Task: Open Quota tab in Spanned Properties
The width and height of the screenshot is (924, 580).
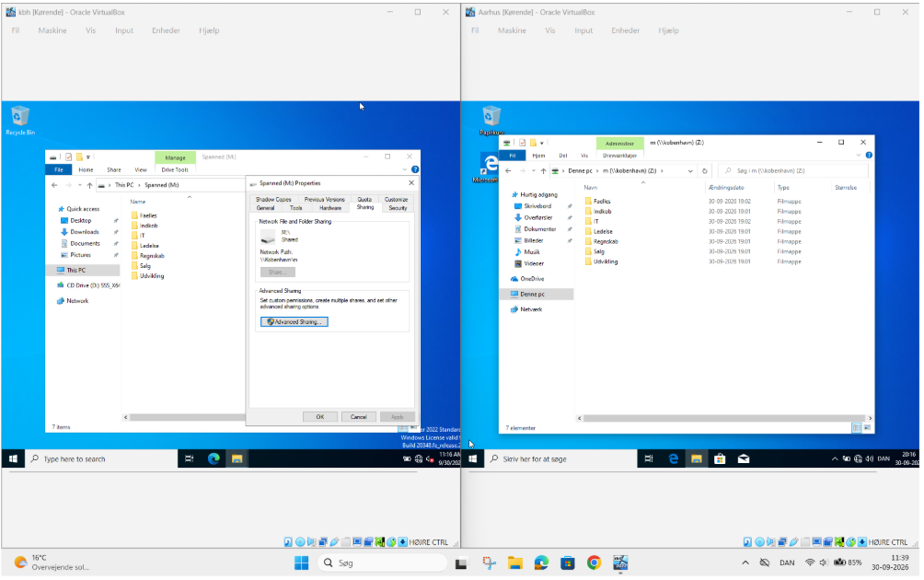Action: pyautogui.click(x=364, y=199)
